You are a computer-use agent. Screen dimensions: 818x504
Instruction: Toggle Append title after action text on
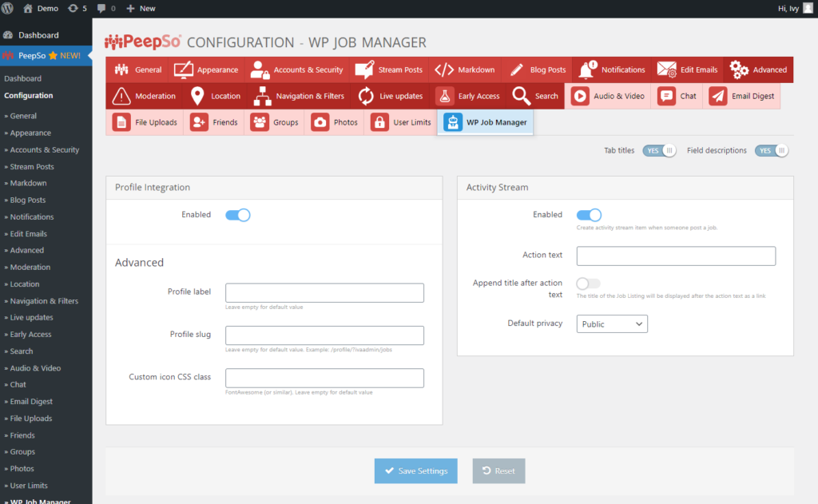(589, 283)
